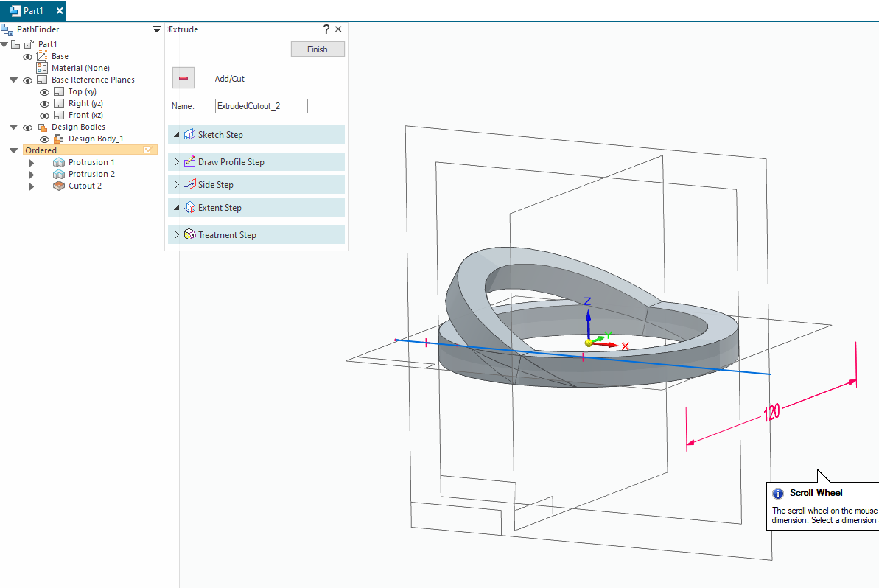The image size is (879, 588).
Task: Toggle visibility of Base coordinate system
Action: [27, 57]
